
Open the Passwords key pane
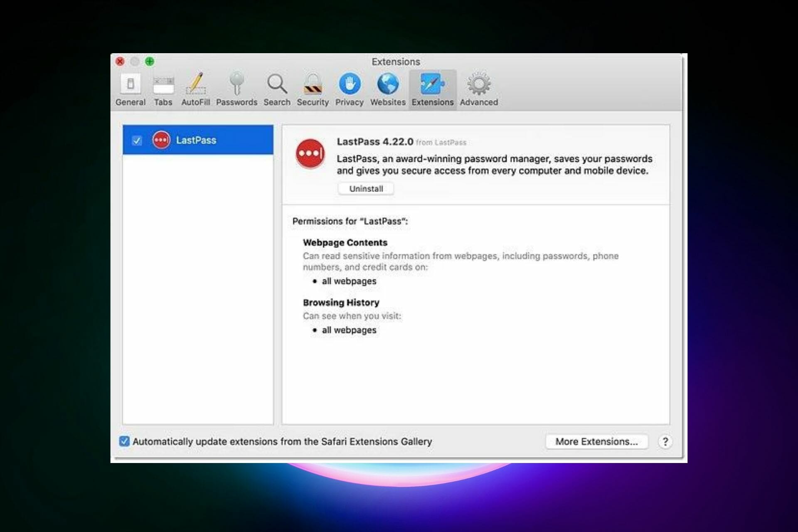[x=236, y=90]
